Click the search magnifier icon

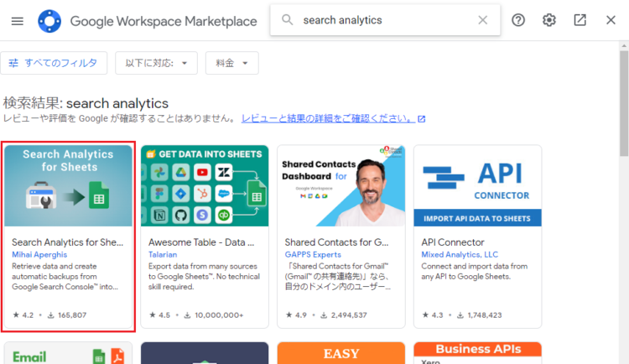[x=287, y=19]
